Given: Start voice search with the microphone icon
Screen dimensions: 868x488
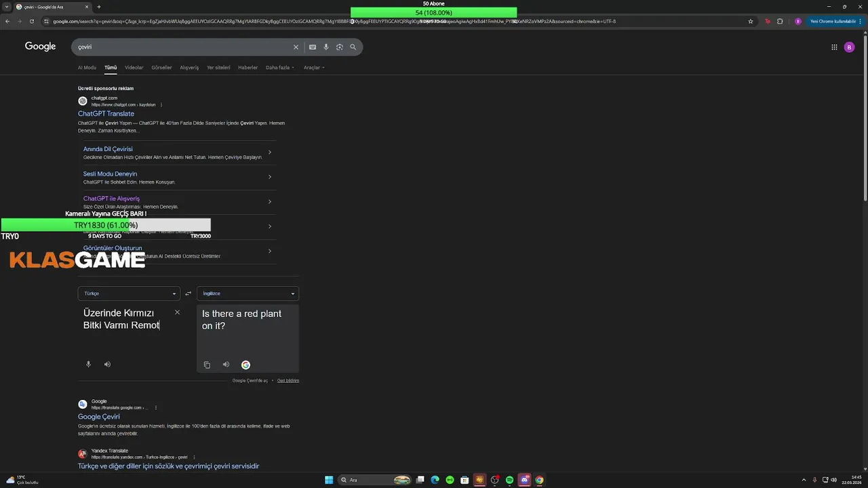Looking at the screenshot, I should [x=326, y=47].
